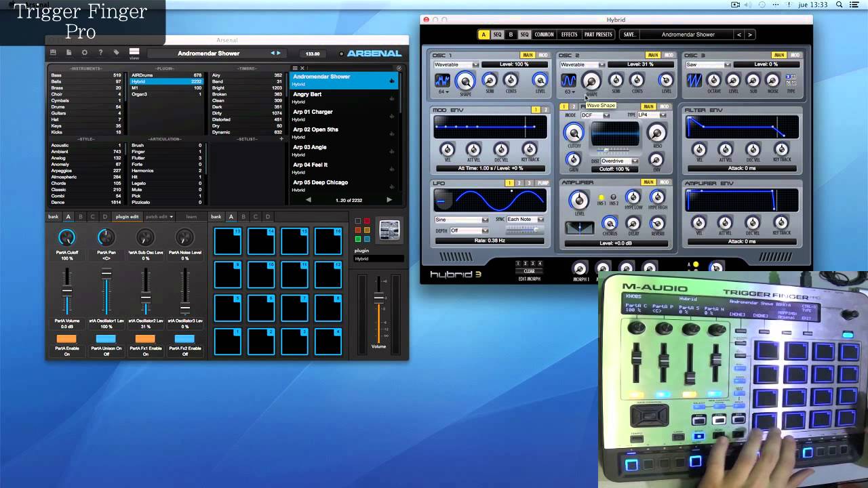Click the Amplifier LEVEL knob in Hybrid
The width and height of the screenshot is (868, 488).
(578, 199)
